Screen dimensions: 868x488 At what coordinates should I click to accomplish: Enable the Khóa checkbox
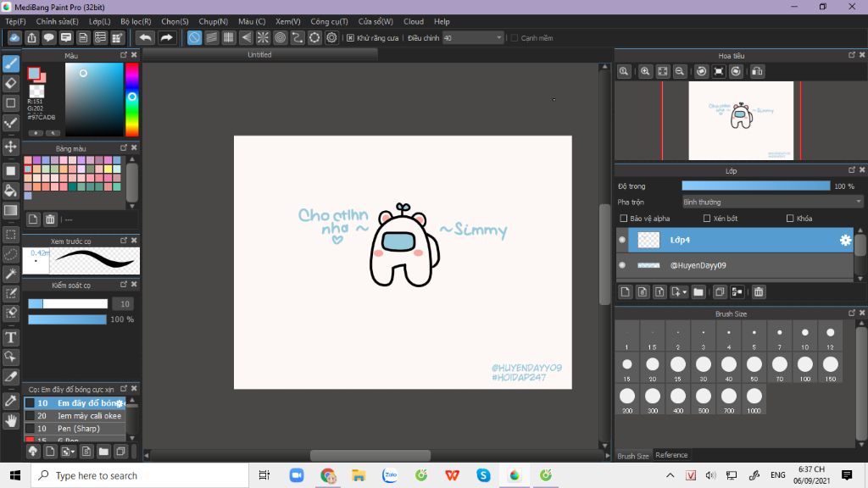click(x=790, y=219)
